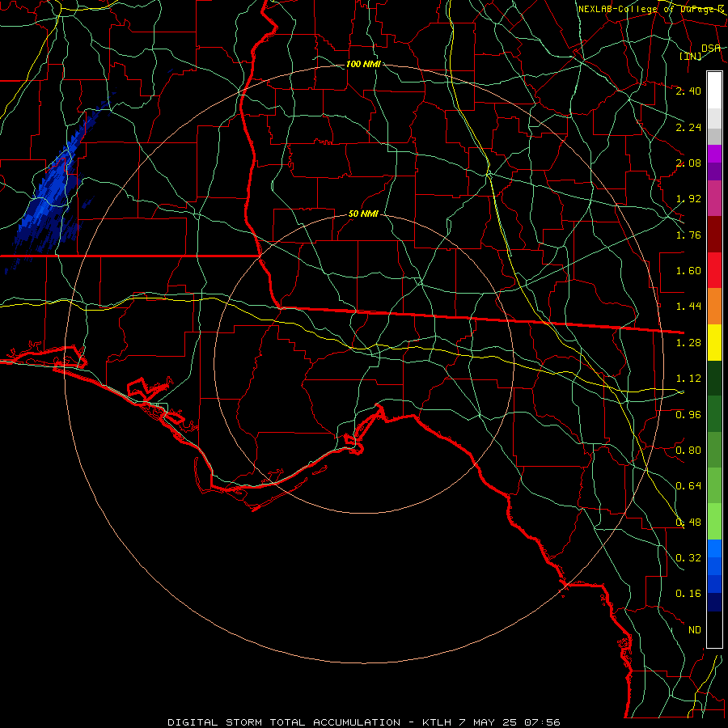Click the 50 NMI range ring label
Image resolution: width=728 pixels, height=728 pixels.
tap(363, 214)
